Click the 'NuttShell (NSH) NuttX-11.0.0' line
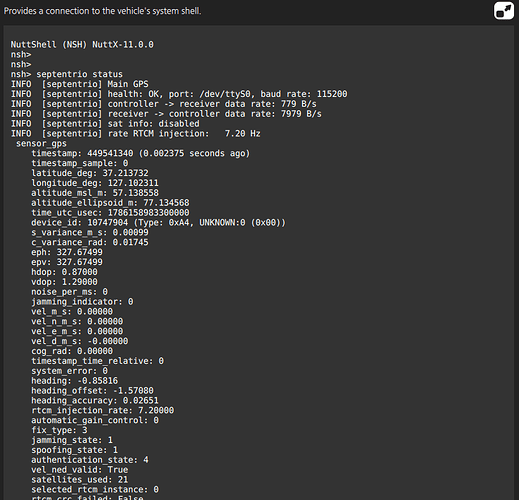This screenshot has width=519, height=500. [x=82, y=45]
